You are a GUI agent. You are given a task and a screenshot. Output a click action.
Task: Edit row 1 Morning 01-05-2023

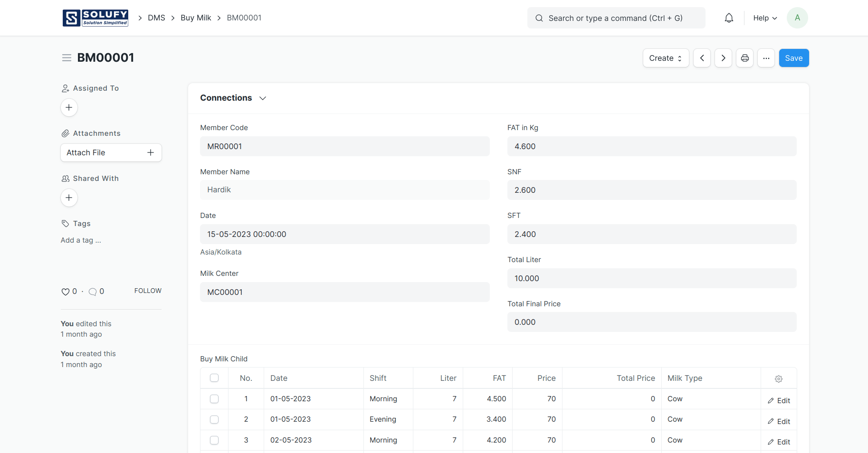click(x=779, y=400)
